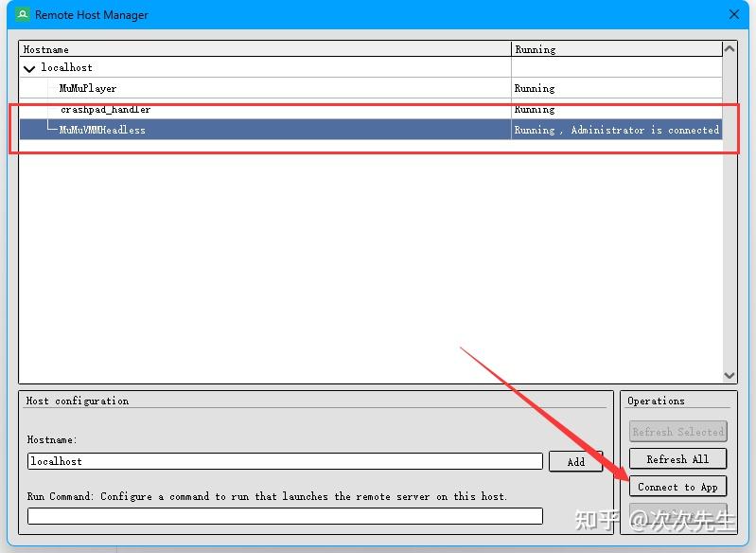Click the Running column header

tap(615, 49)
